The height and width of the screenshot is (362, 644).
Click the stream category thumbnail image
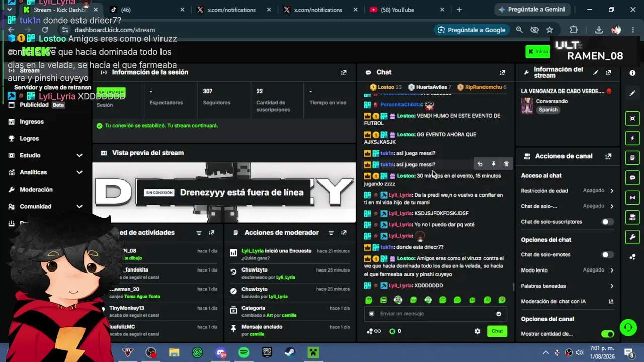click(x=527, y=106)
